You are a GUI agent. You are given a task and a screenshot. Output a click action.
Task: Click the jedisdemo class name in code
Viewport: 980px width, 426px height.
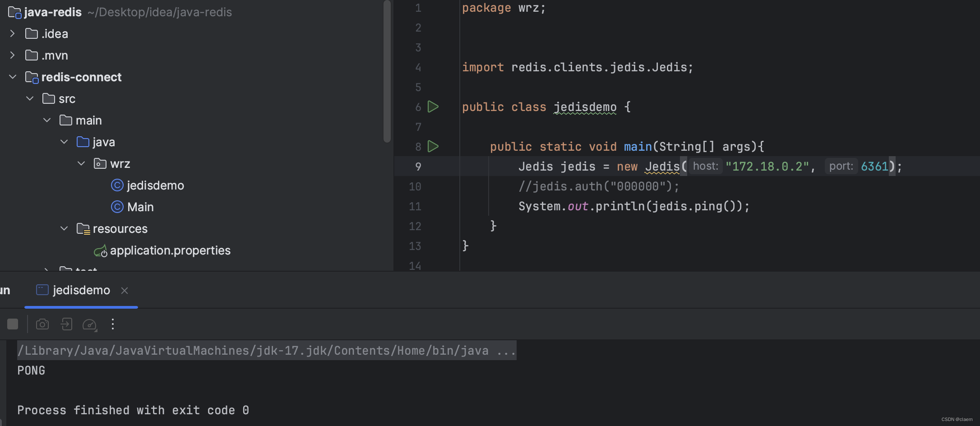point(585,107)
